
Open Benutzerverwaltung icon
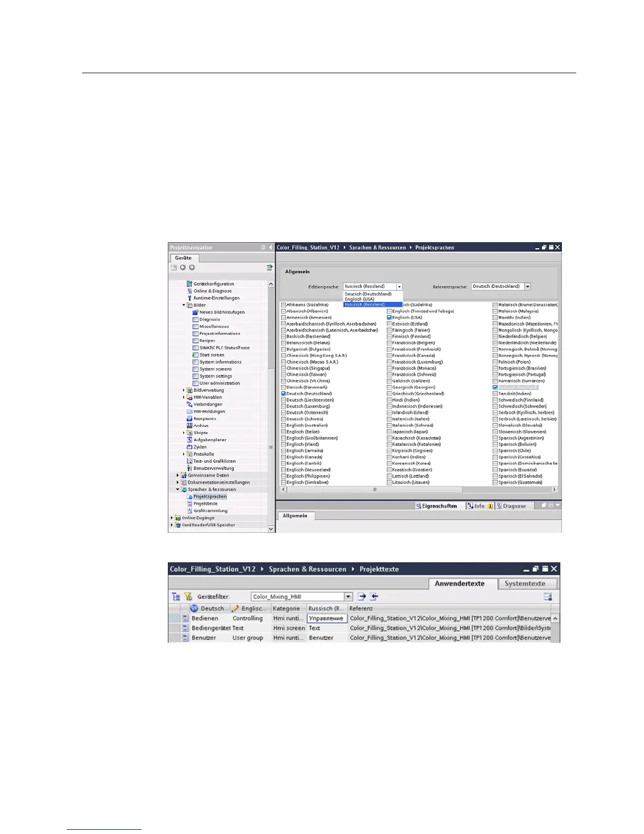189,468
